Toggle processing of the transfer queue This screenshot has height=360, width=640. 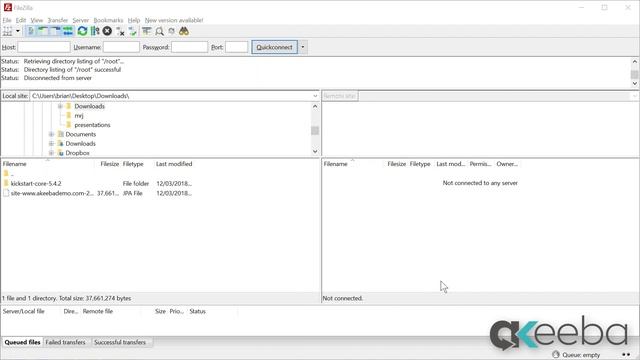coord(95,31)
